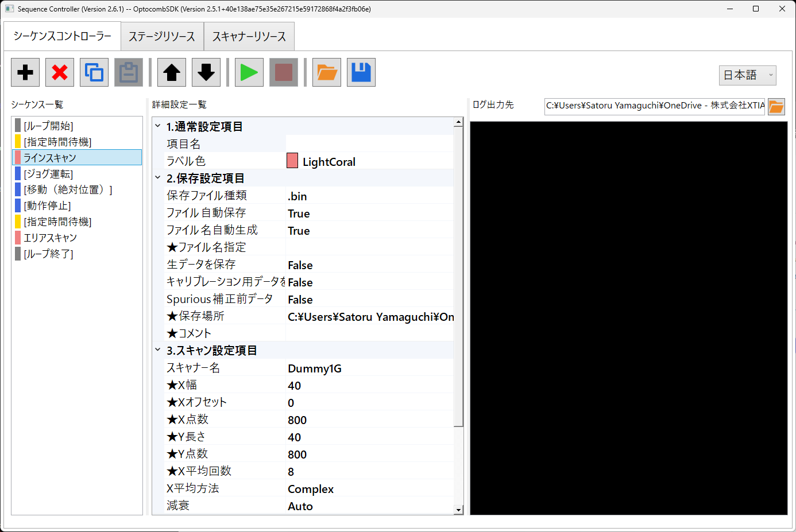
Task: Click the copy sequence icon
Action: (x=94, y=72)
